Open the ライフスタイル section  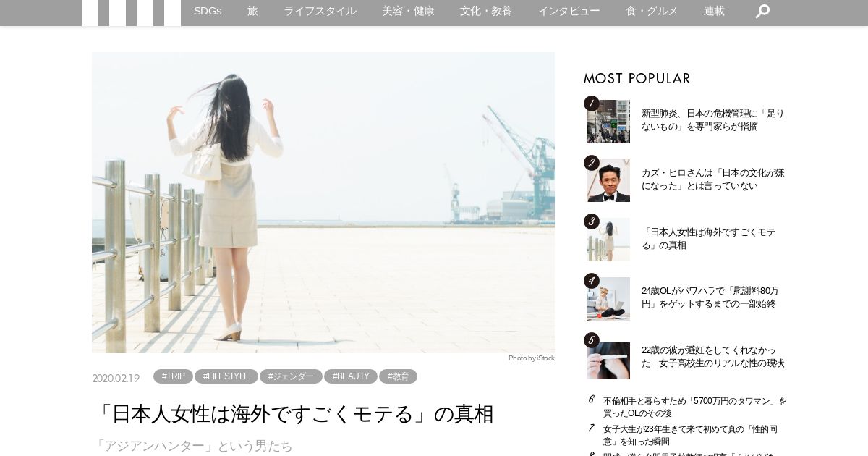tap(320, 11)
